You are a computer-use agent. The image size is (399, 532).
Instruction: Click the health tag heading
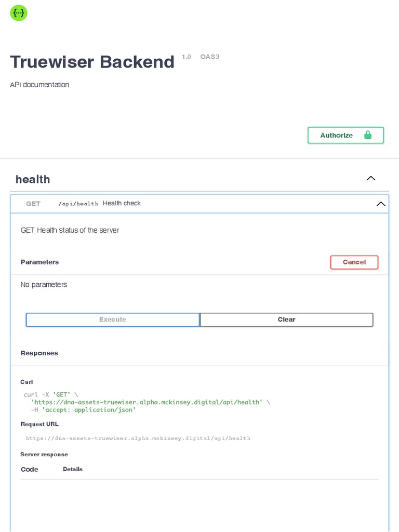point(33,179)
